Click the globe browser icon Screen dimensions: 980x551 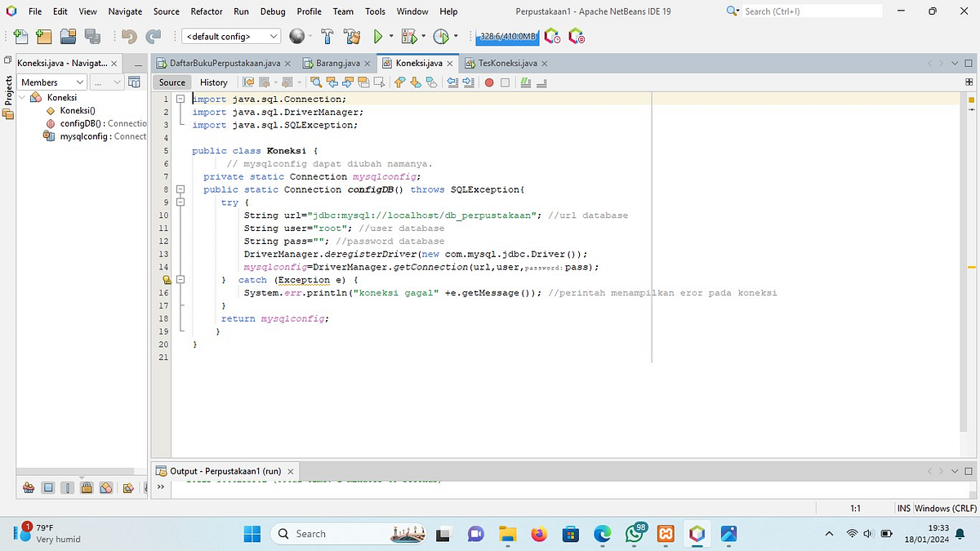coord(297,36)
